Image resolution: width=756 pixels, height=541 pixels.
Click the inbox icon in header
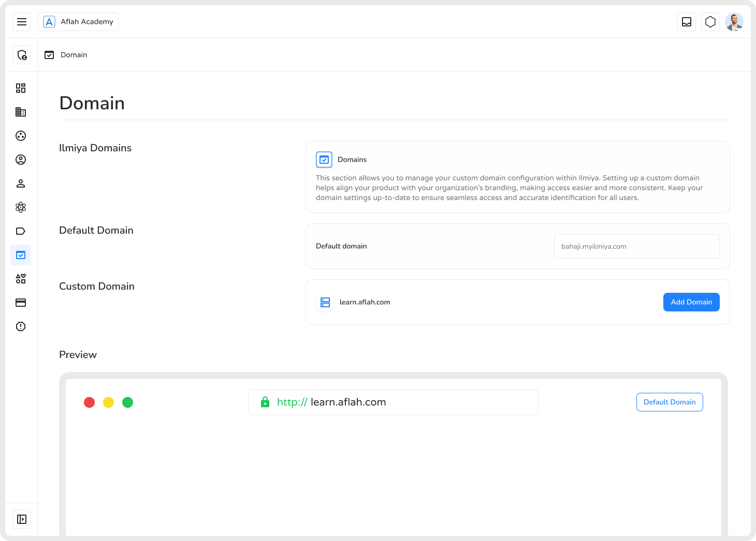687,22
